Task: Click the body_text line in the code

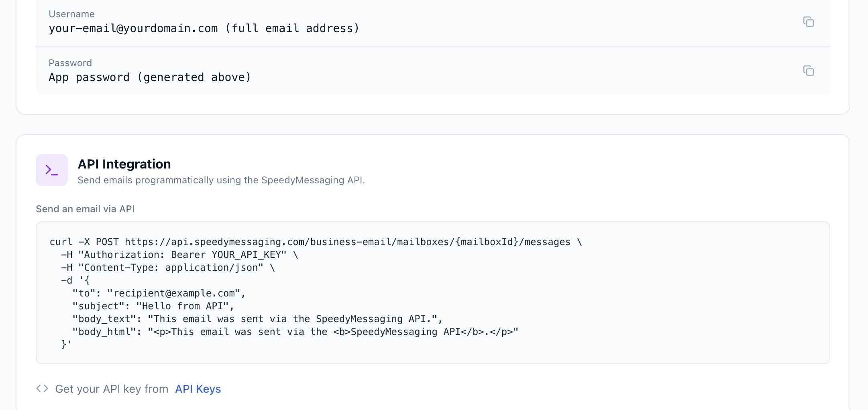Action: coord(257,319)
